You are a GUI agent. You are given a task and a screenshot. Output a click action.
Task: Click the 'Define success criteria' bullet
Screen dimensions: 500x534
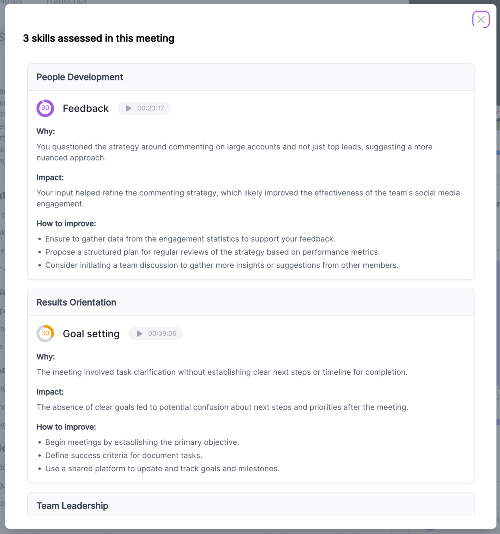coord(124,455)
